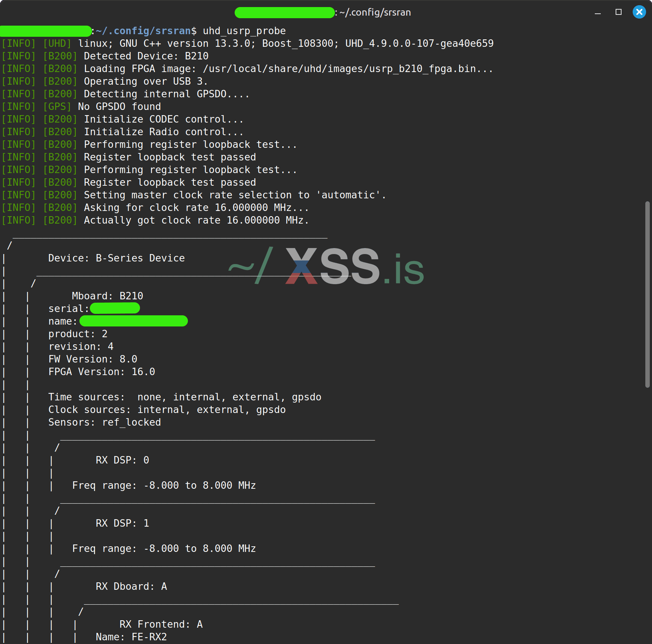Click the 'No GPSDO found' message

pos(118,106)
